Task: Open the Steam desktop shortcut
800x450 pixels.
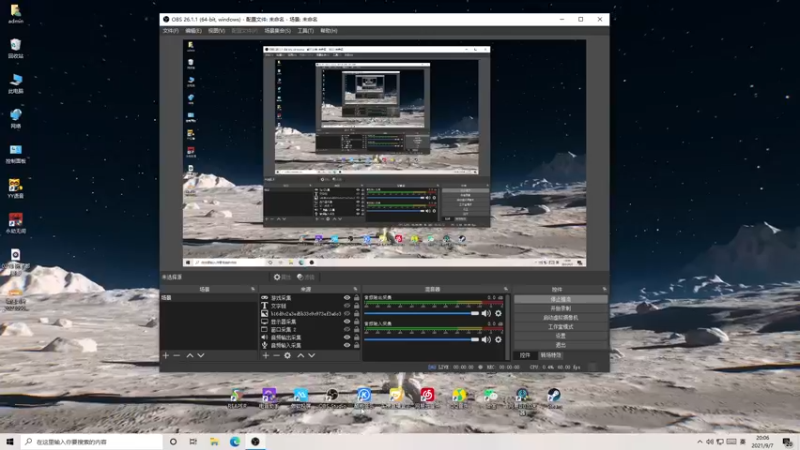Action: point(553,396)
